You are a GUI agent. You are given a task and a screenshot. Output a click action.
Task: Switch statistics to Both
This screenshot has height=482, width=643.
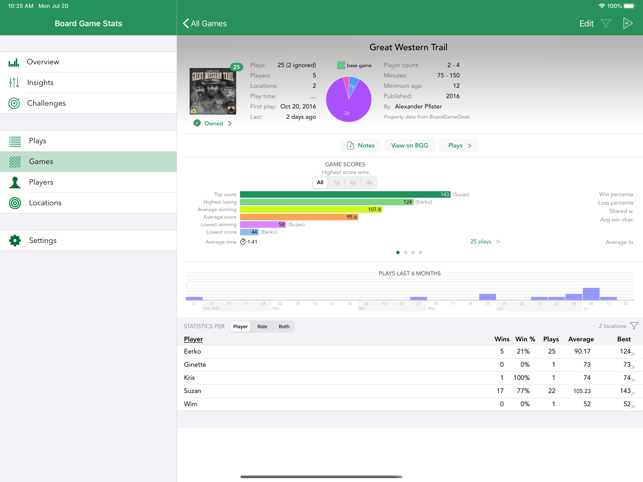284,327
